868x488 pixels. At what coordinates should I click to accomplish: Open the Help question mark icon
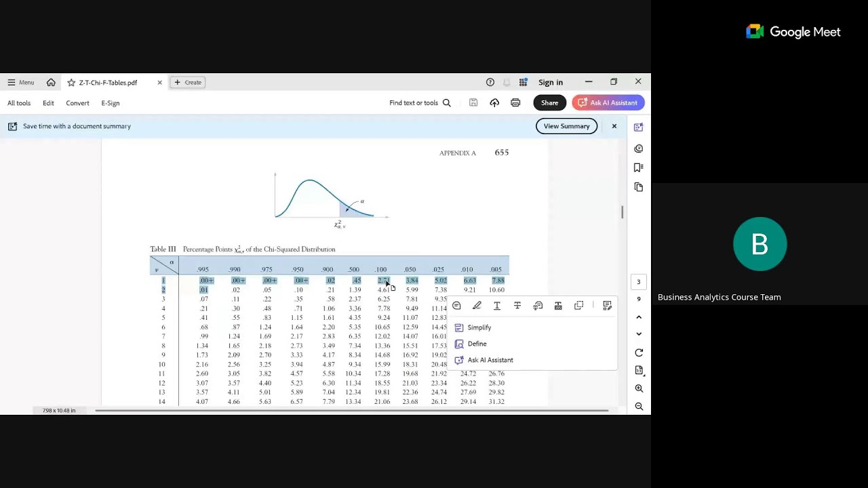pyautogui.click(x=490, y=82)
